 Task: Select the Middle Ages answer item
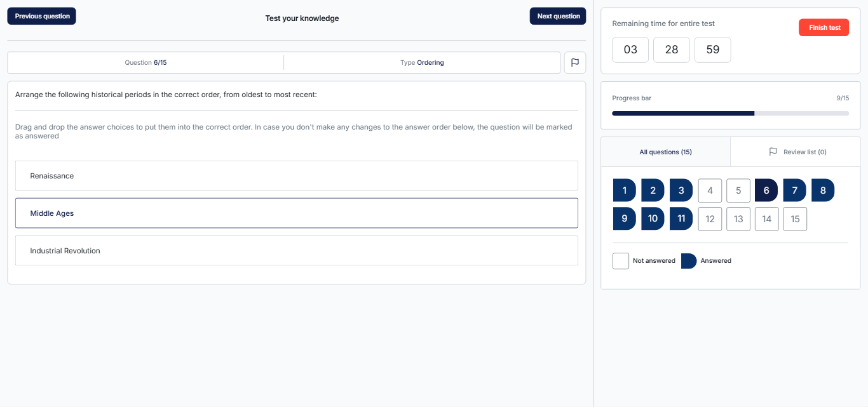296,213
